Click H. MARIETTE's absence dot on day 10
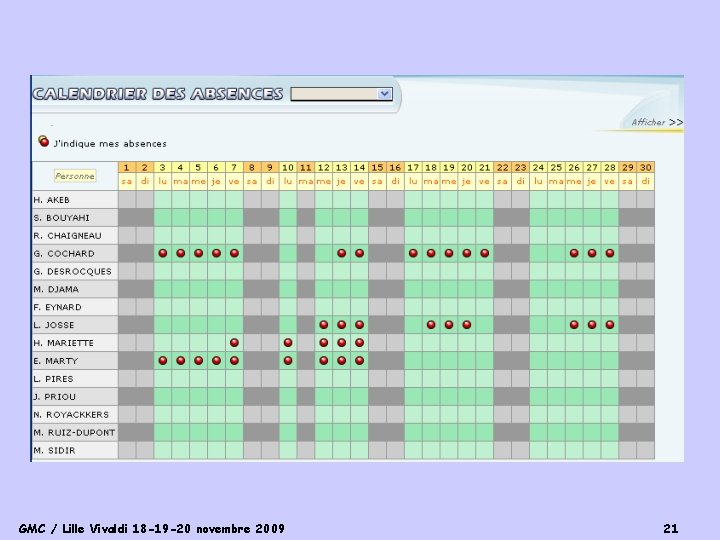 [288, 343]
